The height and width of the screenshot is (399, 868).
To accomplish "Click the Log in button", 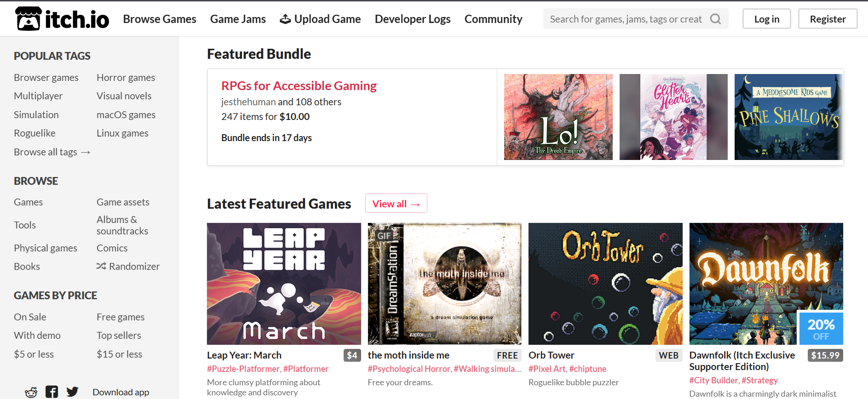I will coord(767,19).
